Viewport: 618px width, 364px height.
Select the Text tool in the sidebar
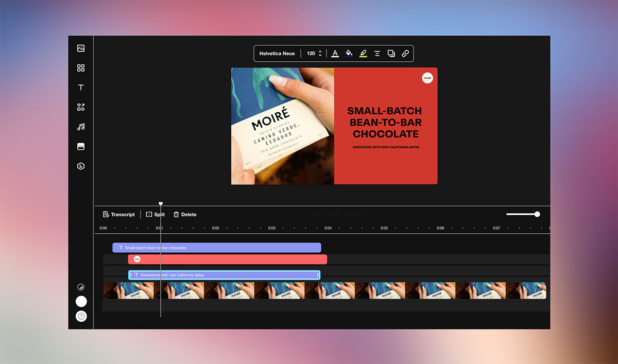point(81,87)
